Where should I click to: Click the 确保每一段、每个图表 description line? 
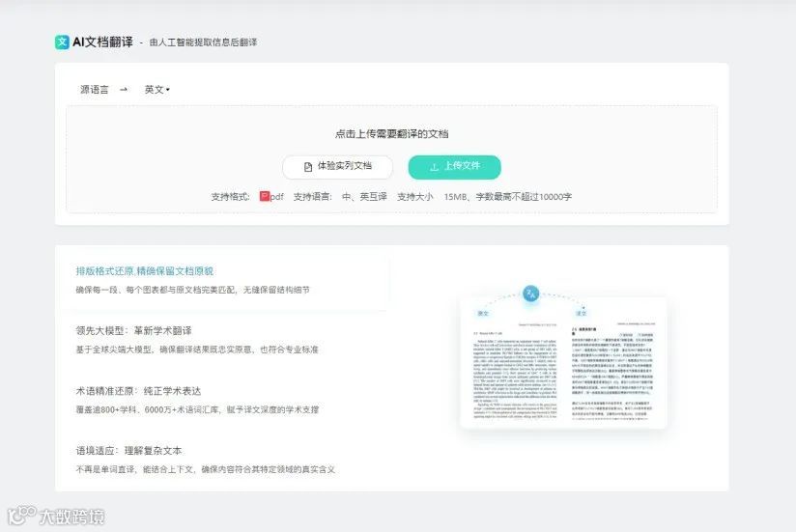(x=192, y=290)
